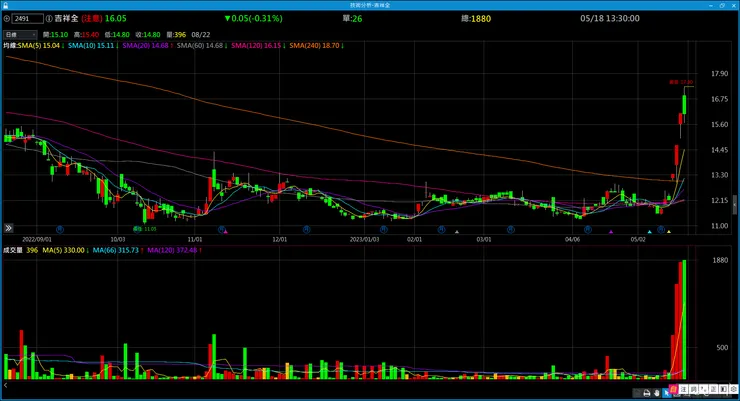Click the 2022/09/01 date axis label

[37, 240]
